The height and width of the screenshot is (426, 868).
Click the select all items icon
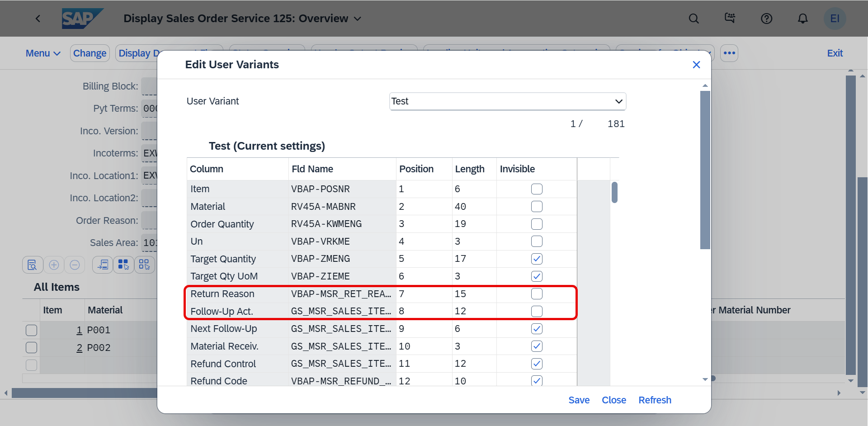pos(123,265)
